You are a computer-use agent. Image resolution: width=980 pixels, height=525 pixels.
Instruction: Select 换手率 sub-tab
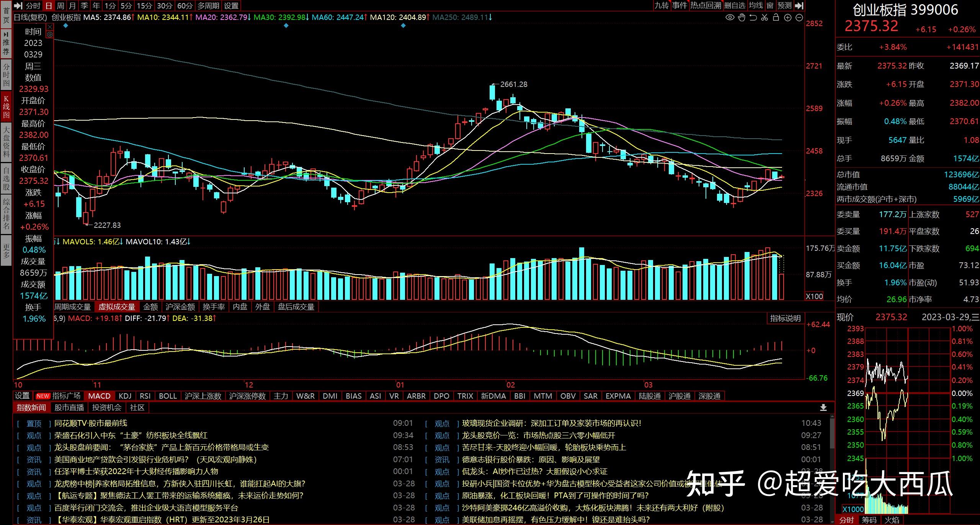(214, 307)
